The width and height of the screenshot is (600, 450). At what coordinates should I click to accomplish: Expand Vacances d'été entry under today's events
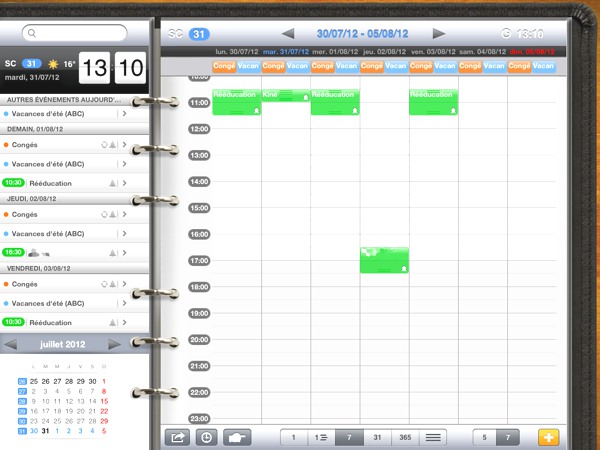point(122,114)
